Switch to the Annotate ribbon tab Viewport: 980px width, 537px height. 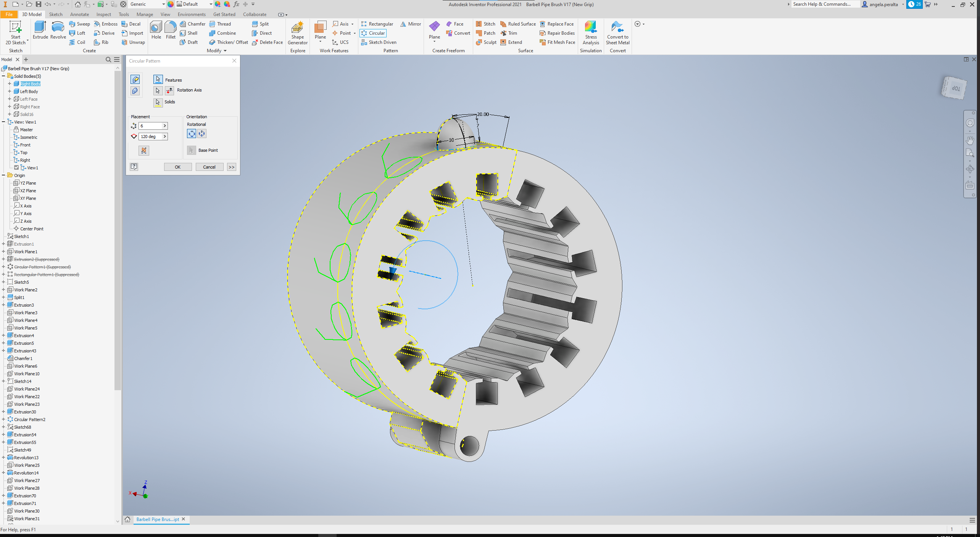tap(79, 14)
